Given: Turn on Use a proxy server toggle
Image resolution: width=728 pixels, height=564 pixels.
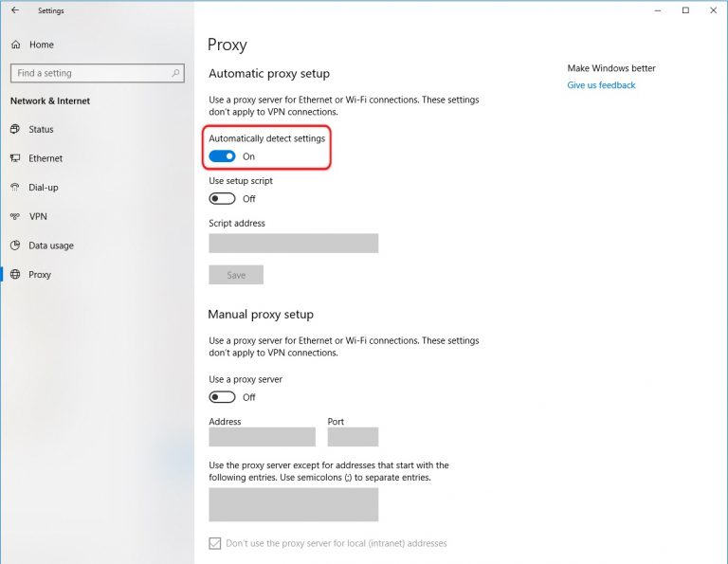Looking at the screenshot, I should click(x=222, y=397).
